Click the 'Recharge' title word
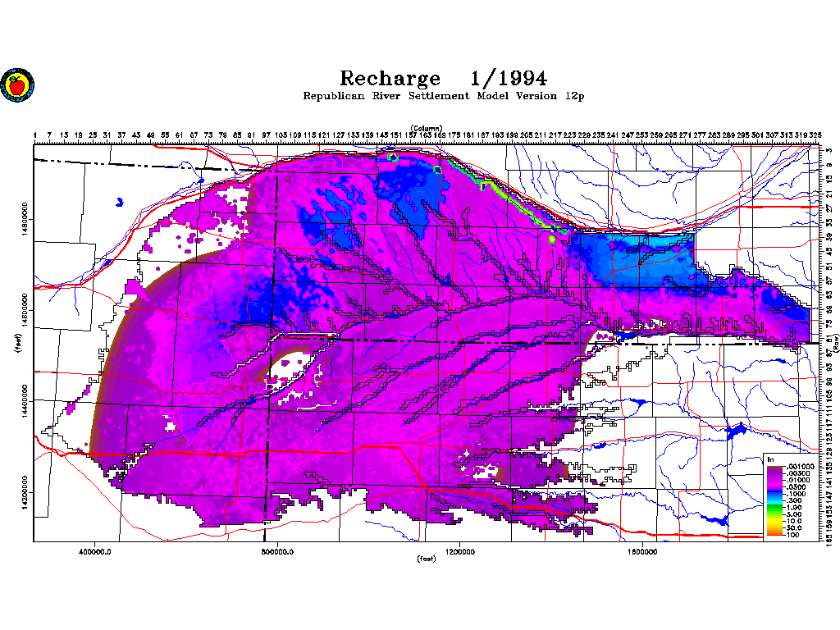The width and height of the screenshot is (840, 630). (390, 79)
